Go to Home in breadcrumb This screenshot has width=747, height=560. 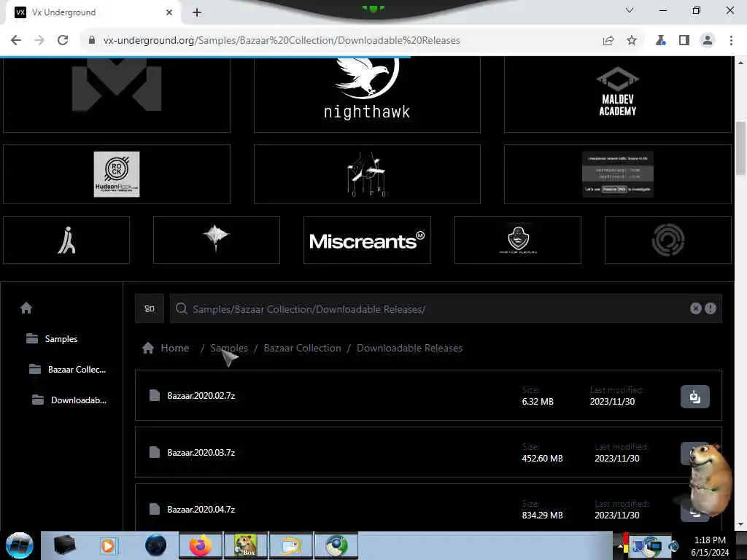[166, 348]
